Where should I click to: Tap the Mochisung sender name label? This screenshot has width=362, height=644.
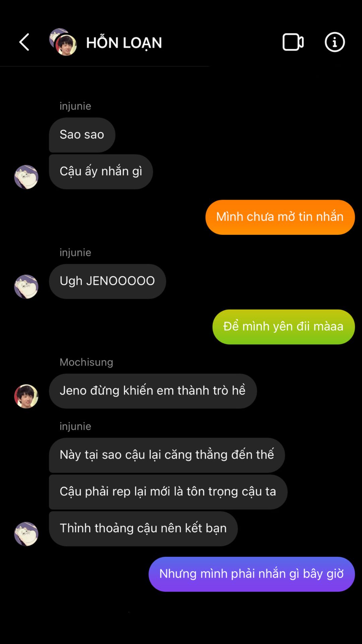(x=86, y=362)
